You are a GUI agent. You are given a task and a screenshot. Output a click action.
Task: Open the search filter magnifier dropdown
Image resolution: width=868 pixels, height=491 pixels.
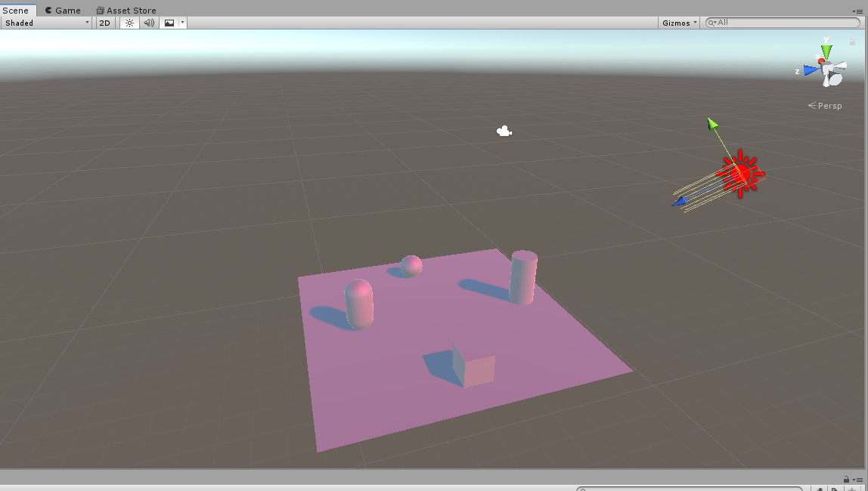coord(712,23)
